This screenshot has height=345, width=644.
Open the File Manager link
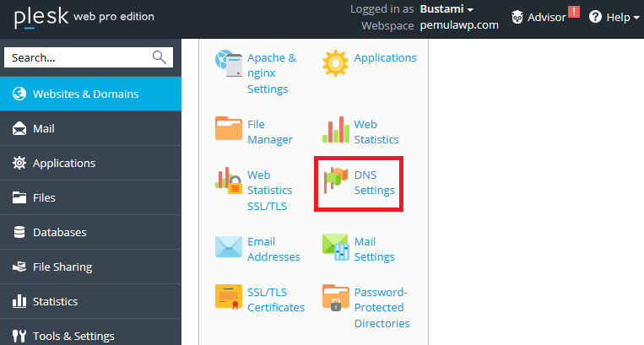click(x=270, y=132)
